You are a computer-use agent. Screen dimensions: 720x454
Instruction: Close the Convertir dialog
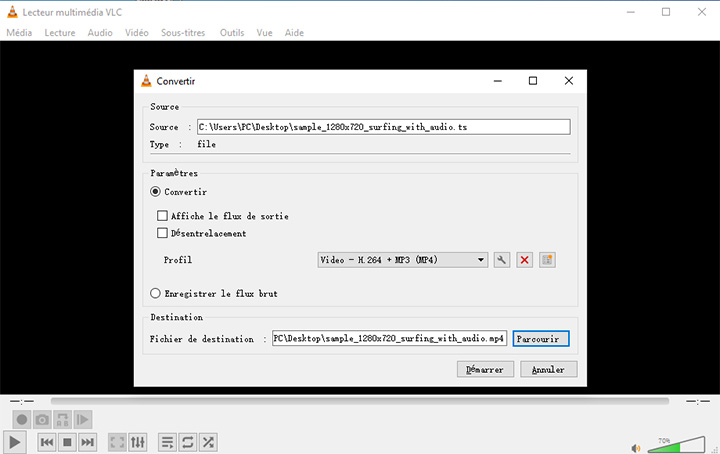click(x=568, y=81)
